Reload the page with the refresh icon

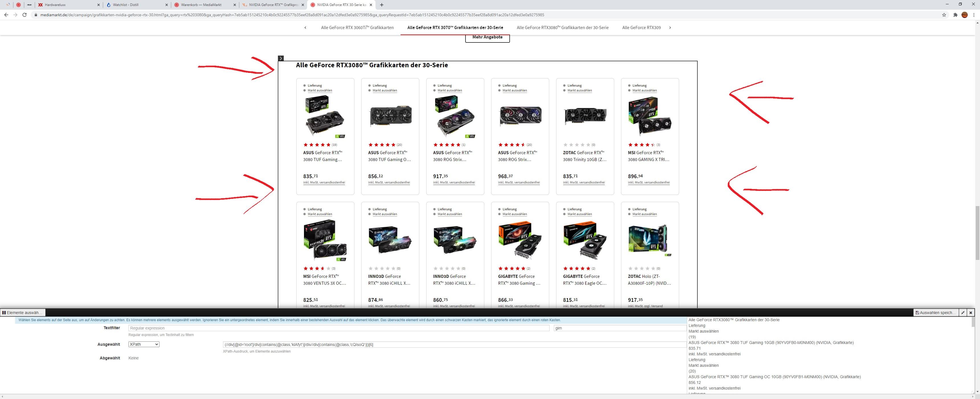click(x=24, y=15)
